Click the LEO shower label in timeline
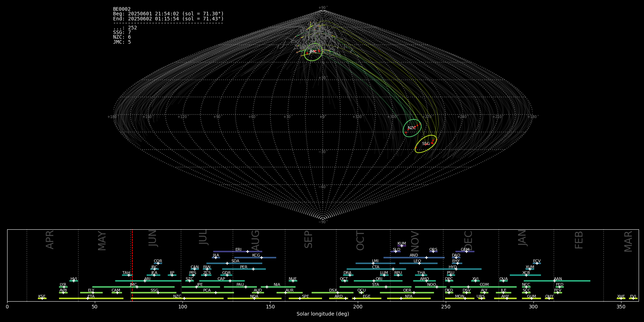The width and height of the screenshot is (644, 322). pyautogui.click(x=417, y=261)
